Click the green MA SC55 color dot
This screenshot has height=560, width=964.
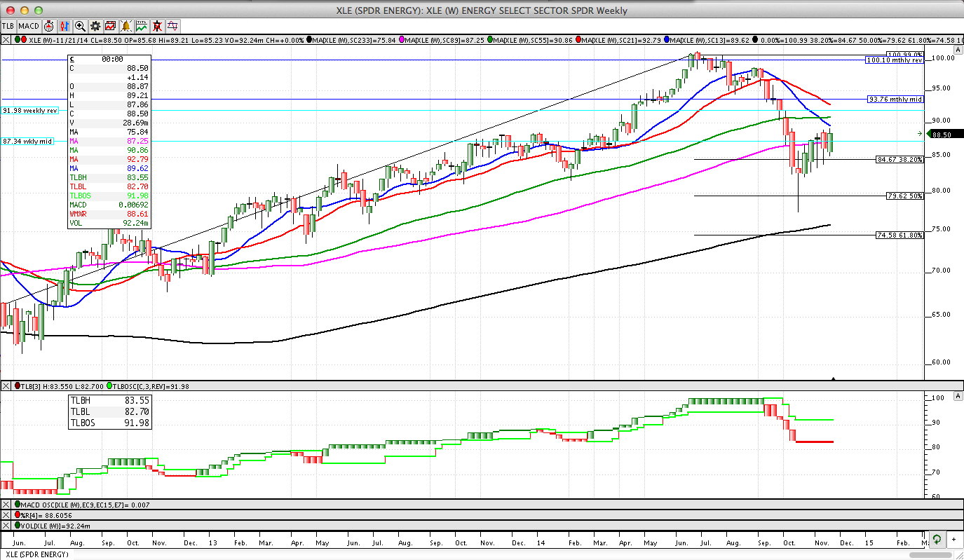tap(490, 40)
